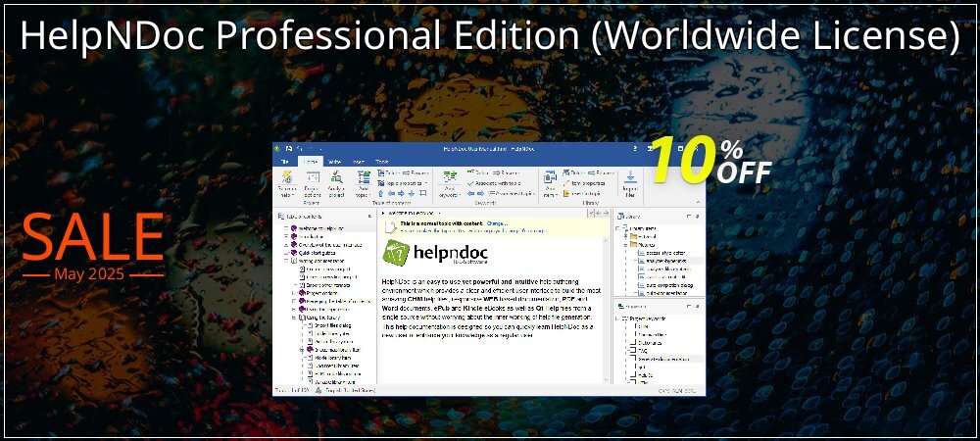This screenshot has height=441, width=980.
Task: Click Insert in topic library button
Action: pyautogui.click(x=581, y=194)
